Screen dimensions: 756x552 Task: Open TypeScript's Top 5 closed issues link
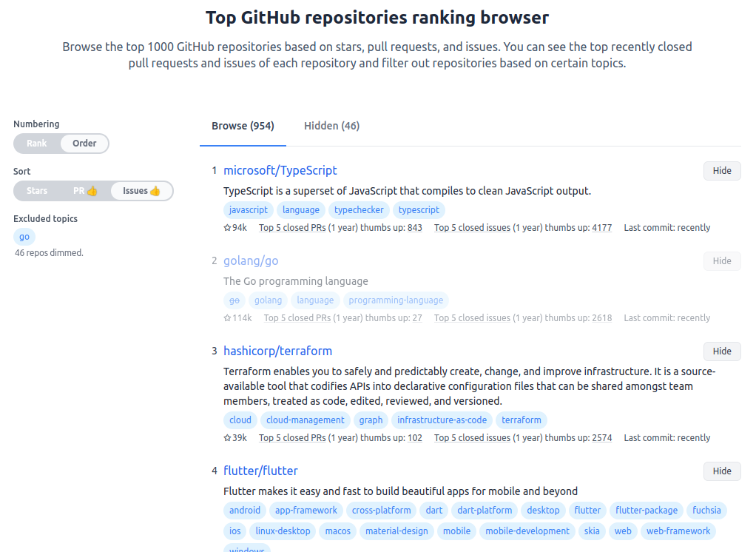[472, 228]
